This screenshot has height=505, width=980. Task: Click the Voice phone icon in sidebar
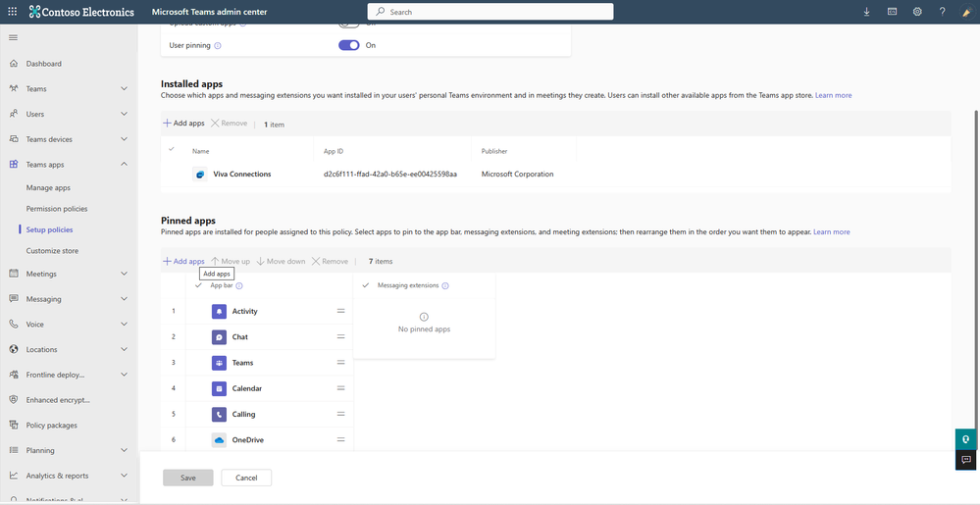(x=14, y=324)
